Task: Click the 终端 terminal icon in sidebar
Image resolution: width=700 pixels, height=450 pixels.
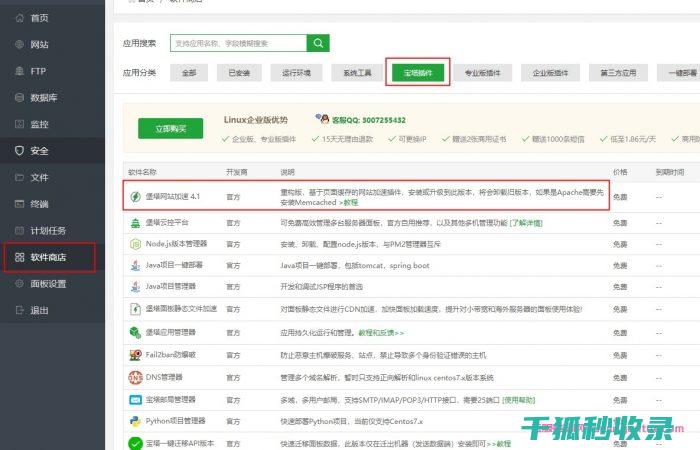Action: click(x=19, y=204)
